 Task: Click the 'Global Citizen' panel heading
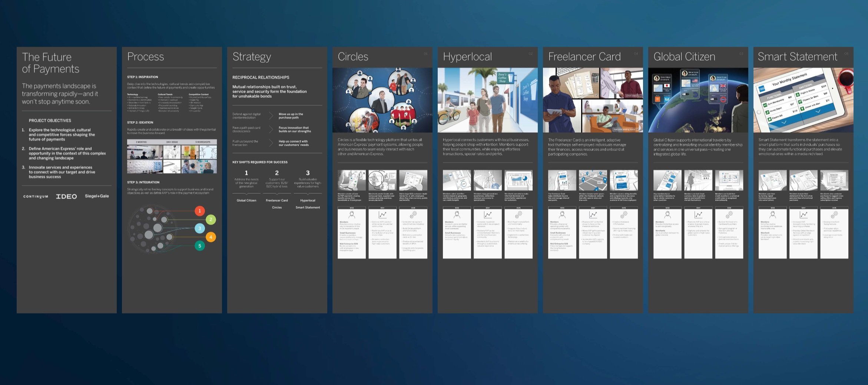[684, 57]
